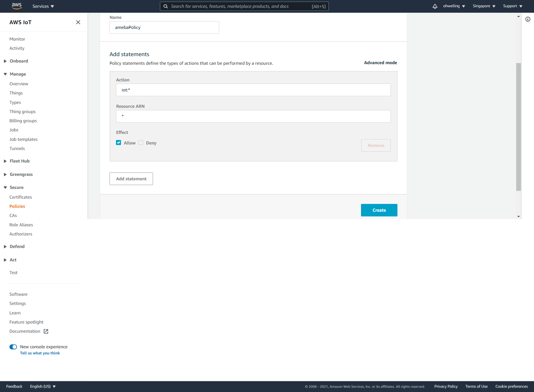
Task: Open Feature spotlight page
Action: 26,322
